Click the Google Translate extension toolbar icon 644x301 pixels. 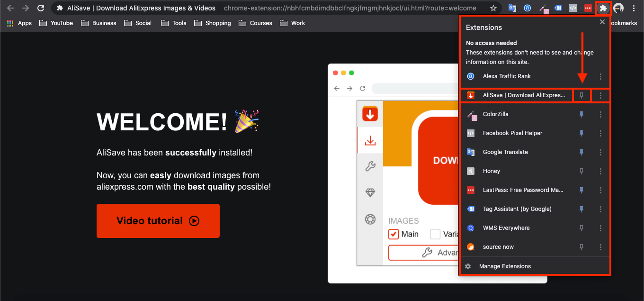pyautogui.click(x=512, y=8)
